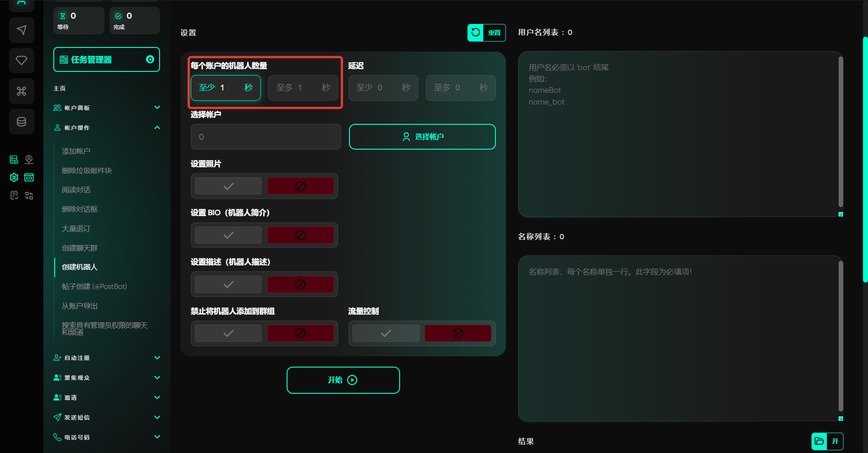Click the code window icon

pyautogui.click(x=29, y=178)
